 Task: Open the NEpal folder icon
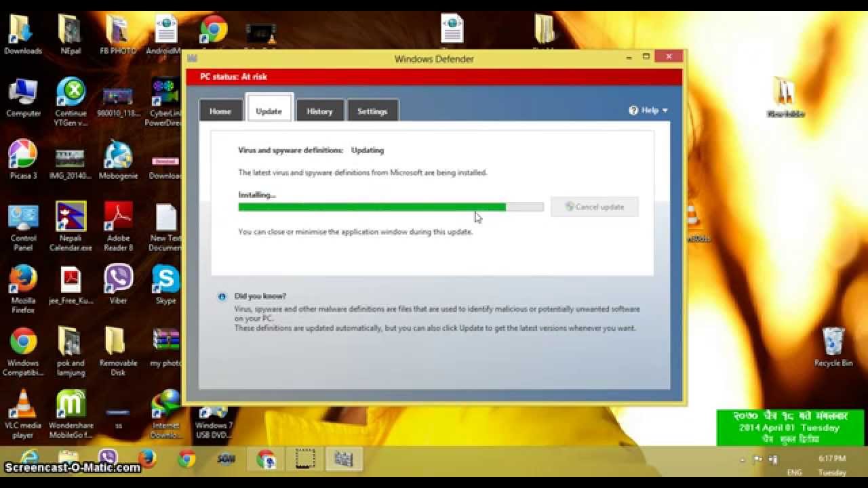(71, 35)
